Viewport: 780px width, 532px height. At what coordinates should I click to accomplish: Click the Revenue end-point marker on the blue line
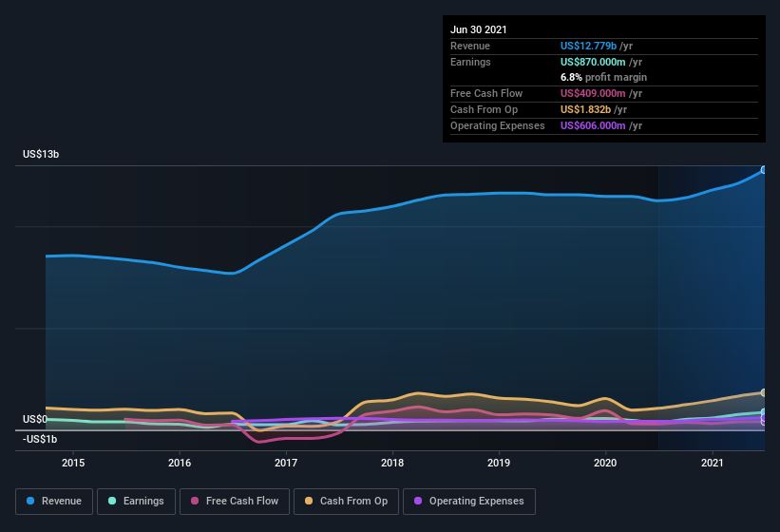coord(764,170)
